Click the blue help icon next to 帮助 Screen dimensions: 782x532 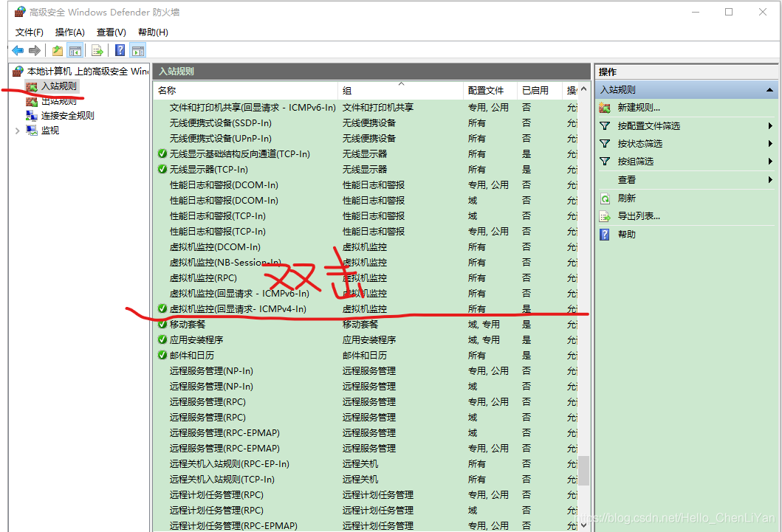[x=605, y=234]
